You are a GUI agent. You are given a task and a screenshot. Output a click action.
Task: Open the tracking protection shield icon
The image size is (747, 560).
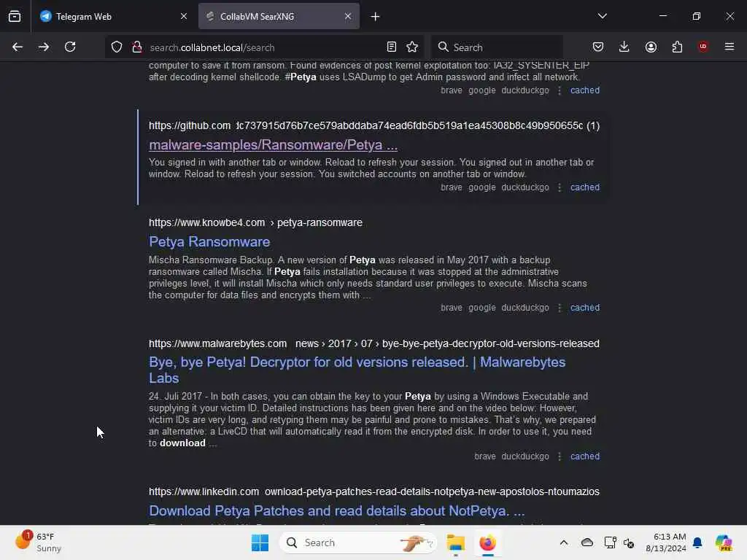coord(117,47)
